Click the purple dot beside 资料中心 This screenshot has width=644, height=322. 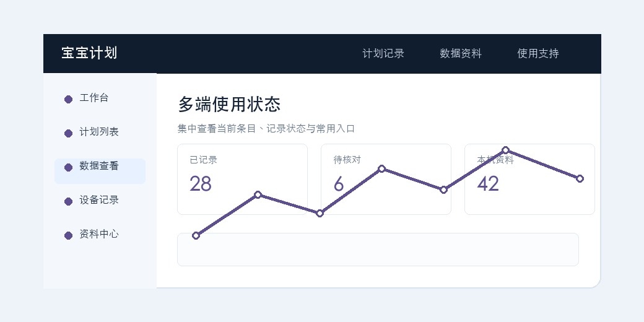coord(69,235)
